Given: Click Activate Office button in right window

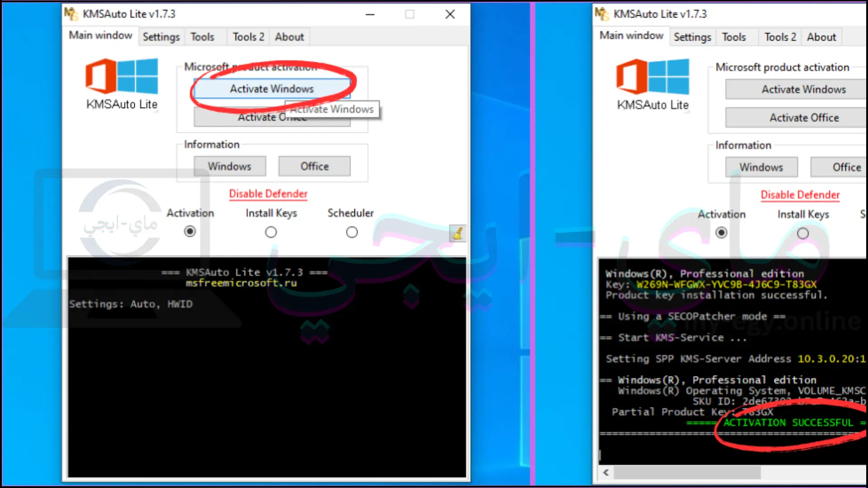Looking at the screenshot, I should [x=796, y=117].
